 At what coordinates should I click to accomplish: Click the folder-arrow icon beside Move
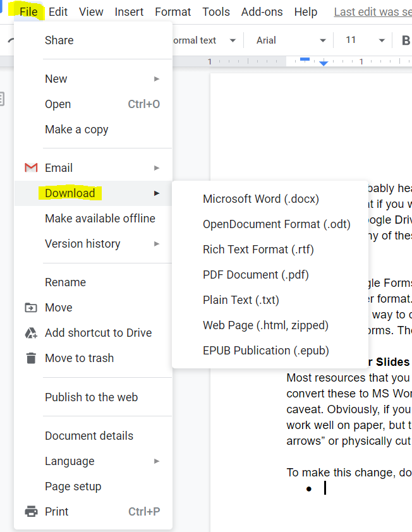[31, 308]
